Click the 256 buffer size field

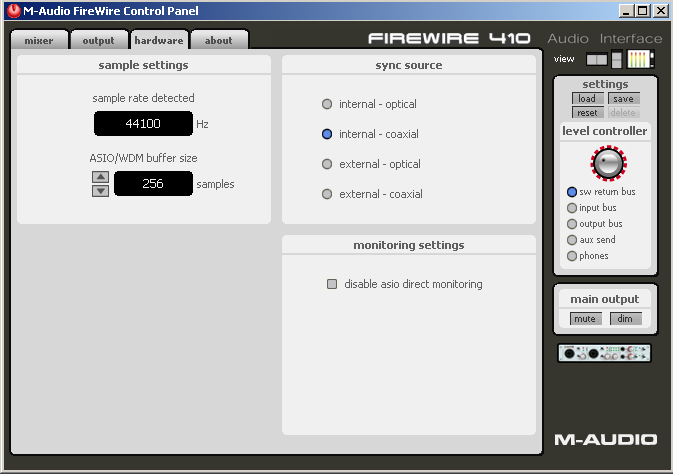click(153, 183)
